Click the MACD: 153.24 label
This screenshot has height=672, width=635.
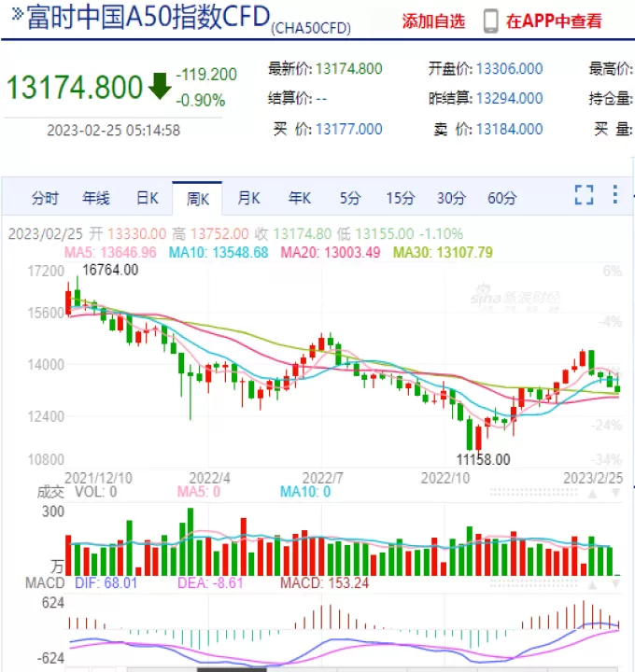325,583
